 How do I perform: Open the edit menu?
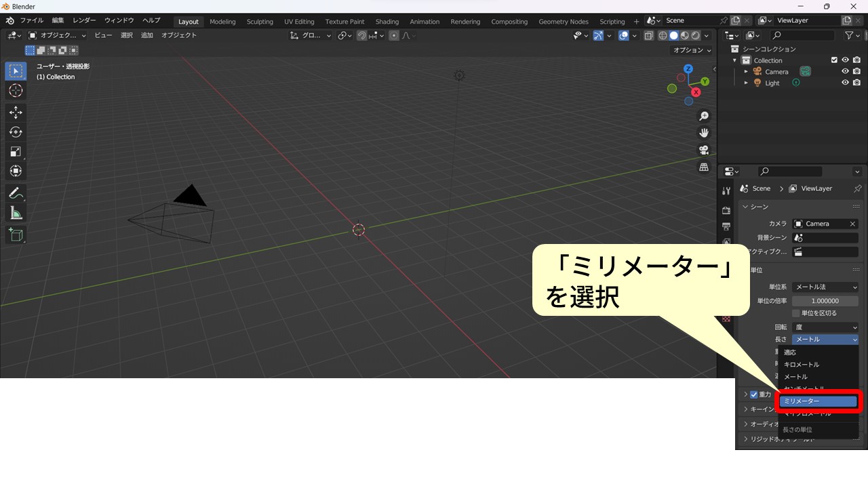click(x=58, y=20)
